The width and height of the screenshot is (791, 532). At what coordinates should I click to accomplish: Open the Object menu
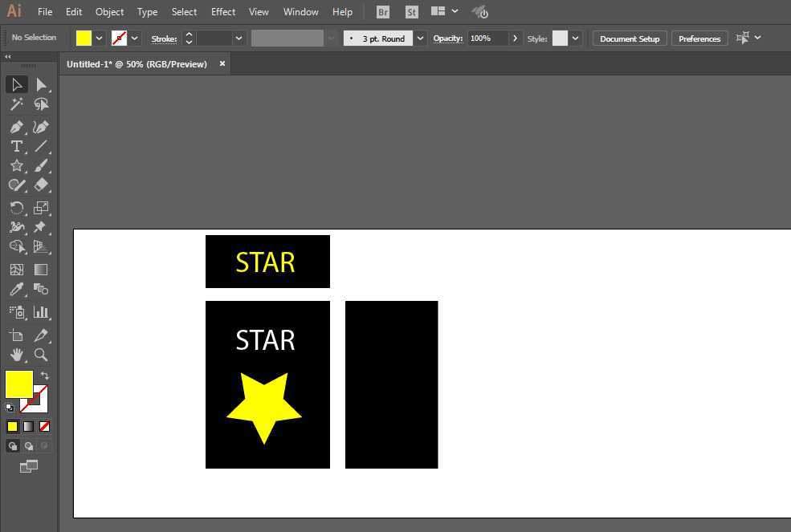pyautogui.click(x=109, y=12)
